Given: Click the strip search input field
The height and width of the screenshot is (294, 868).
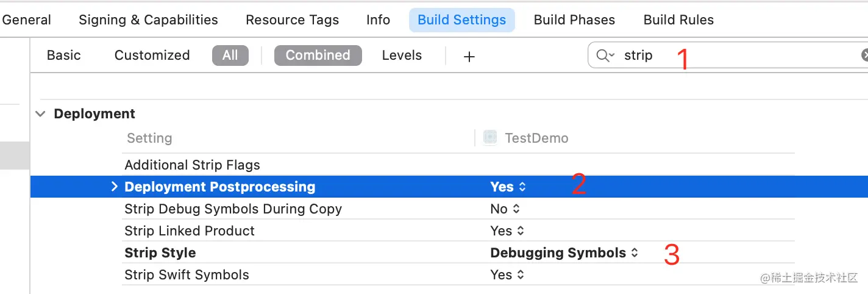Looking at the screenshot, I should click(731, 56).
